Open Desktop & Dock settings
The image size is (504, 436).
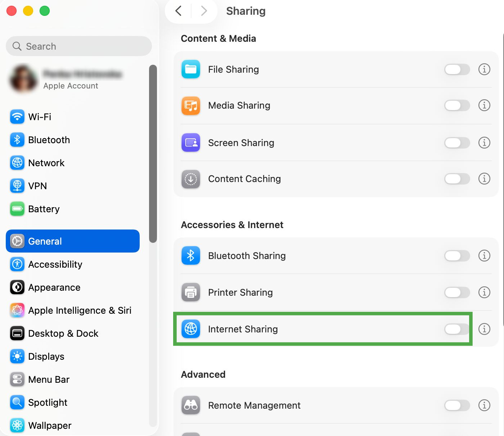click(73, 333)
